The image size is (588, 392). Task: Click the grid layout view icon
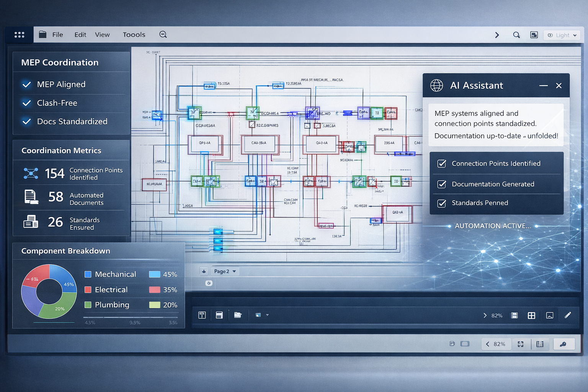tap(531, 315)
